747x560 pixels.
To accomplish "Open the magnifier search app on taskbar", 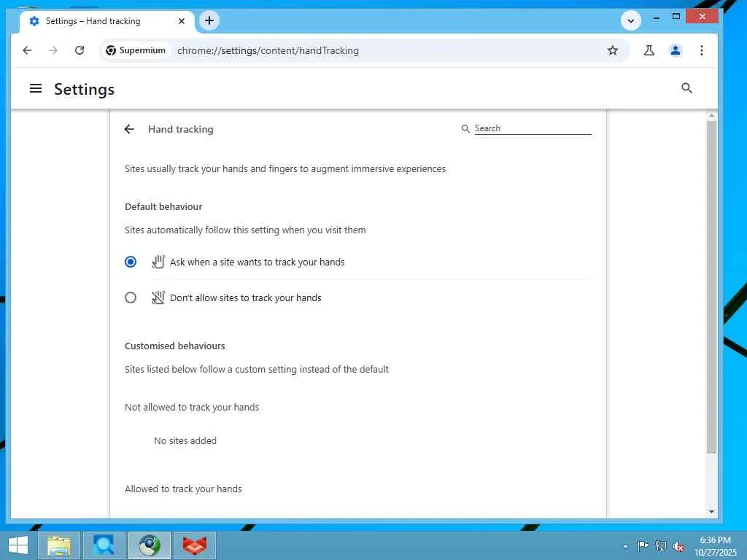I will coord(104,545).
